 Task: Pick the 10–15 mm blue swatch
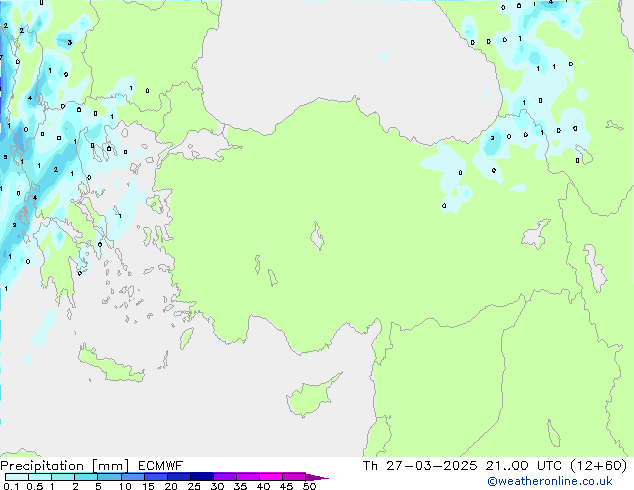tap(132, 477)
